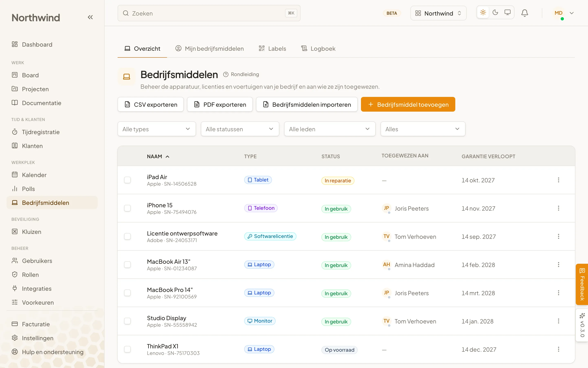Focus the Zoeken search field
The width and height of the screenshot is (588, 368).
(209, 13)
